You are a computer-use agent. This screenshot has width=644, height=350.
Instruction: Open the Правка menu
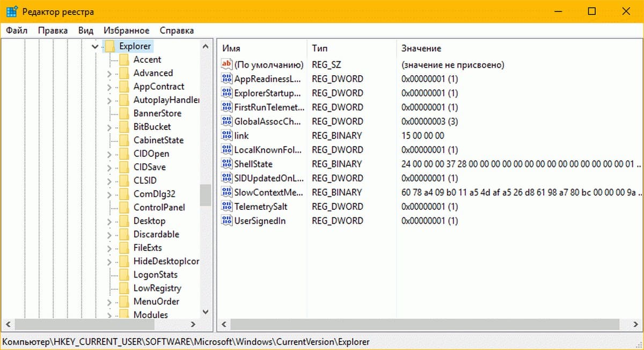[53, 31]
